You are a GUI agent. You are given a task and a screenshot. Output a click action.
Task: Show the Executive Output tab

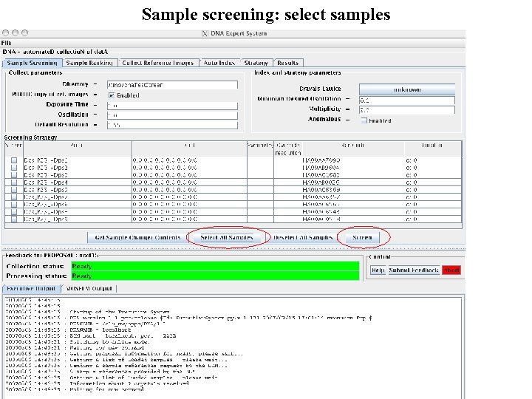(31, 288)
